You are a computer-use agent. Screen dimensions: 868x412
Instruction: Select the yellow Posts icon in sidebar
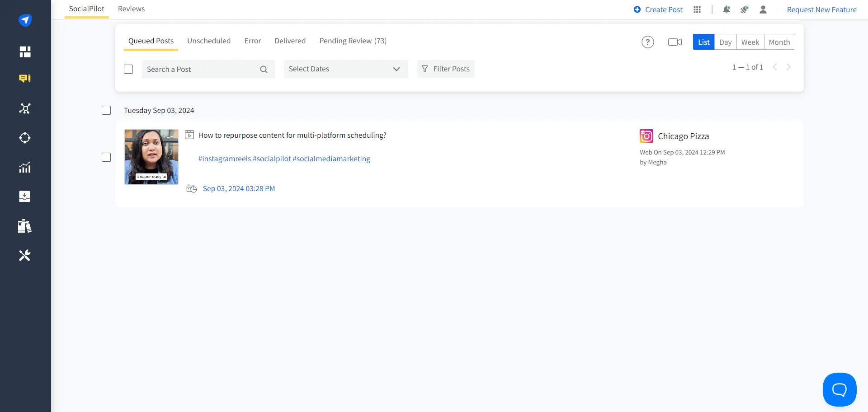click(x=25, y=78)
